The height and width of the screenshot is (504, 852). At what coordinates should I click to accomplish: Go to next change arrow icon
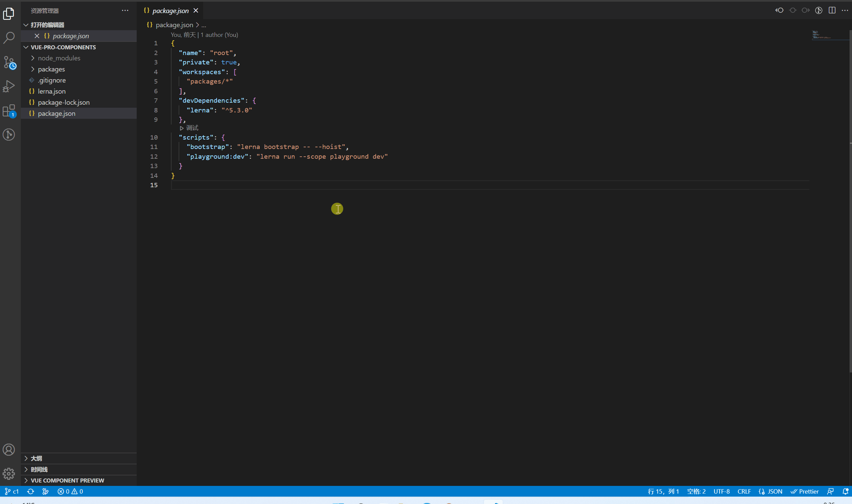pyautogui.click(x=805, y=10)
